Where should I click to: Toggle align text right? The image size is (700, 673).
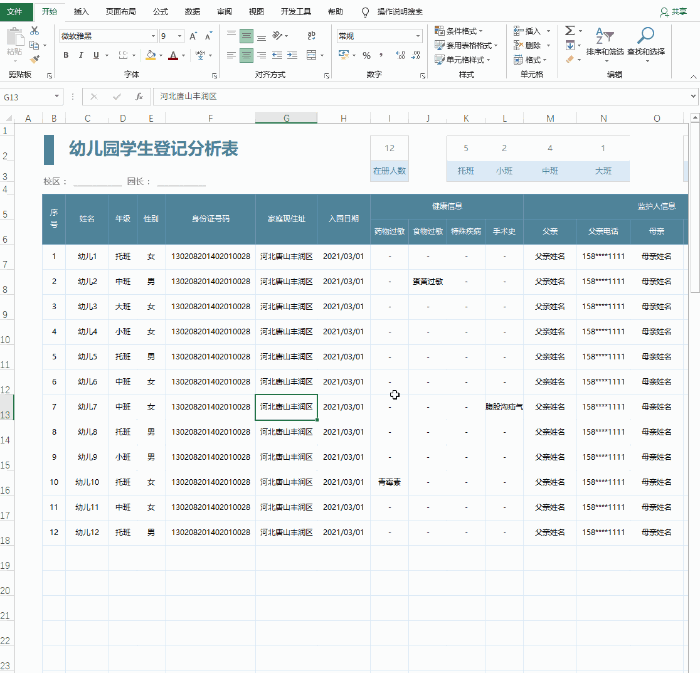(x=262, y=55)
